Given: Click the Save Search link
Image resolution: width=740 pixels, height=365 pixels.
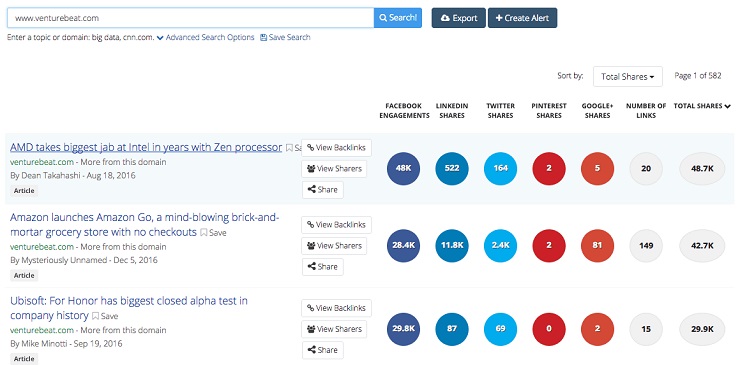Looking at the screenshot, I should point(285,37).
